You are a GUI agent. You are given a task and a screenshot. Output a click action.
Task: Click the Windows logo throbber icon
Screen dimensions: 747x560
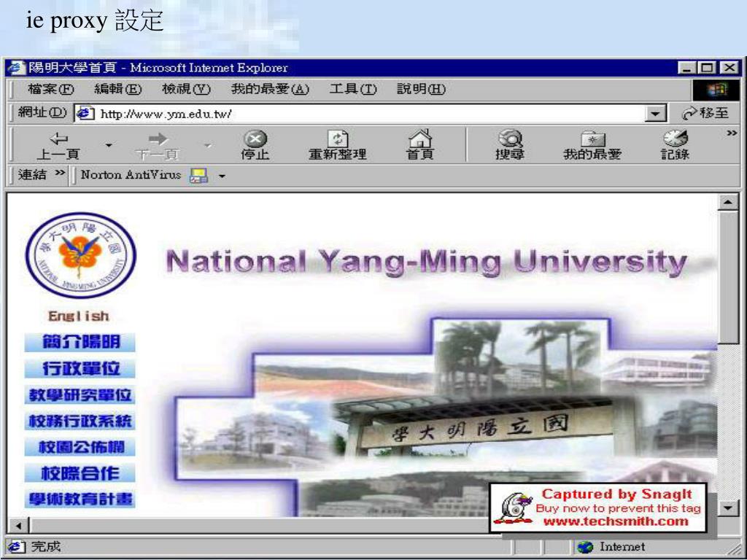click(716, 90)
